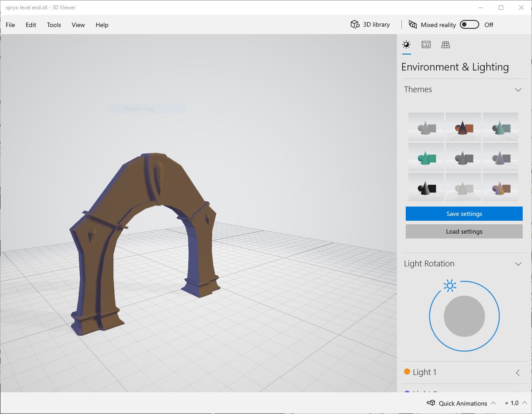Select the bright green theme thumbnail

coord(426,157)
